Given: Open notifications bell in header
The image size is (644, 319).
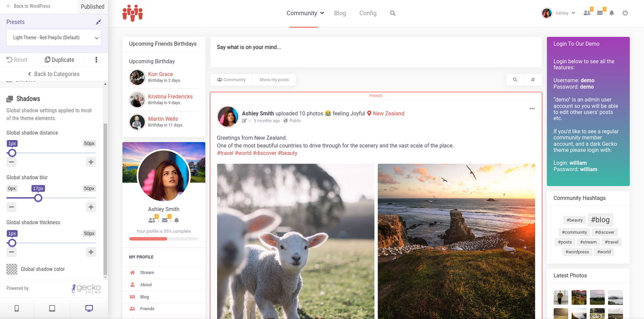Looking at the screenshot, I should click(x=611, y=13).
